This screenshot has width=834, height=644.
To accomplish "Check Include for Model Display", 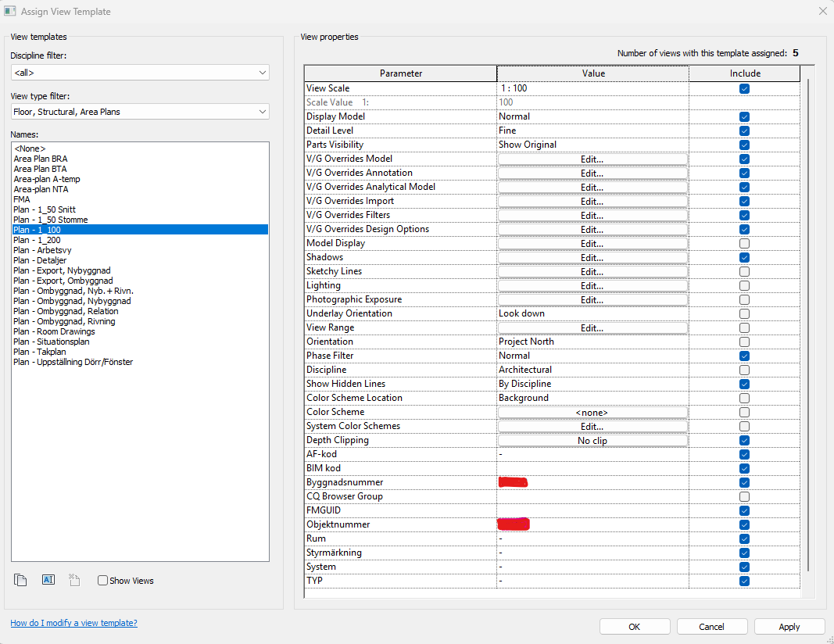I will [743, 243].
